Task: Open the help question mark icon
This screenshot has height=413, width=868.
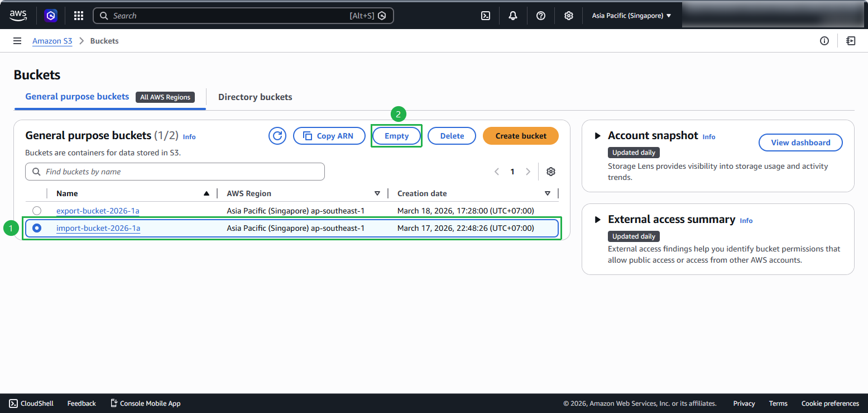Action: [x=541, y=16]
